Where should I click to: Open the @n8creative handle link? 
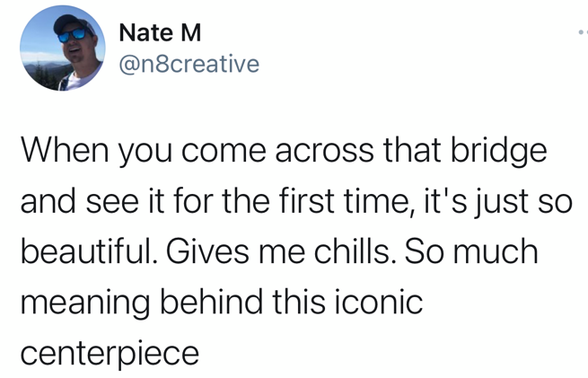point(189,64)
